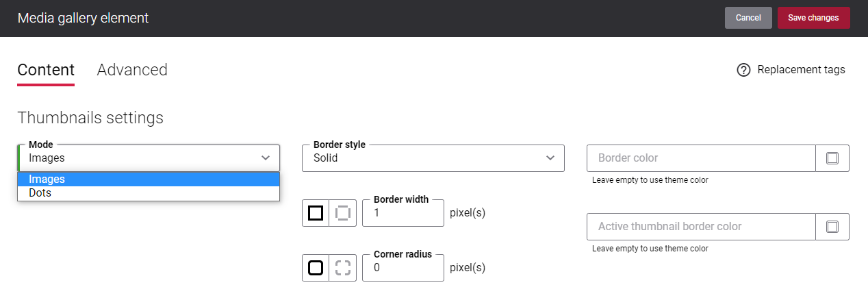Switch to the Content tab
Image resolution: width=868 pixels, height=287 pixels.
pos(46,70)
